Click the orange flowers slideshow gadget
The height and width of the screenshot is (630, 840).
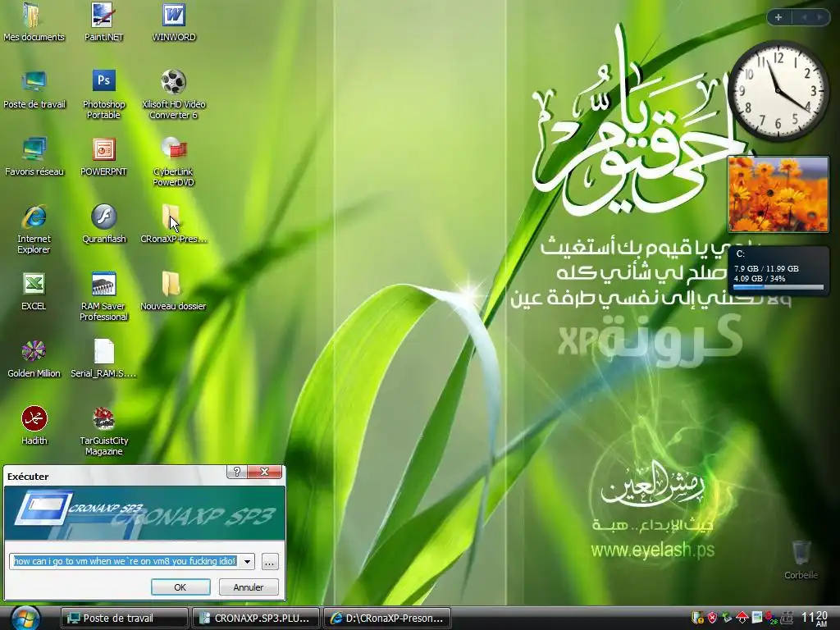[x=778, y=194]
